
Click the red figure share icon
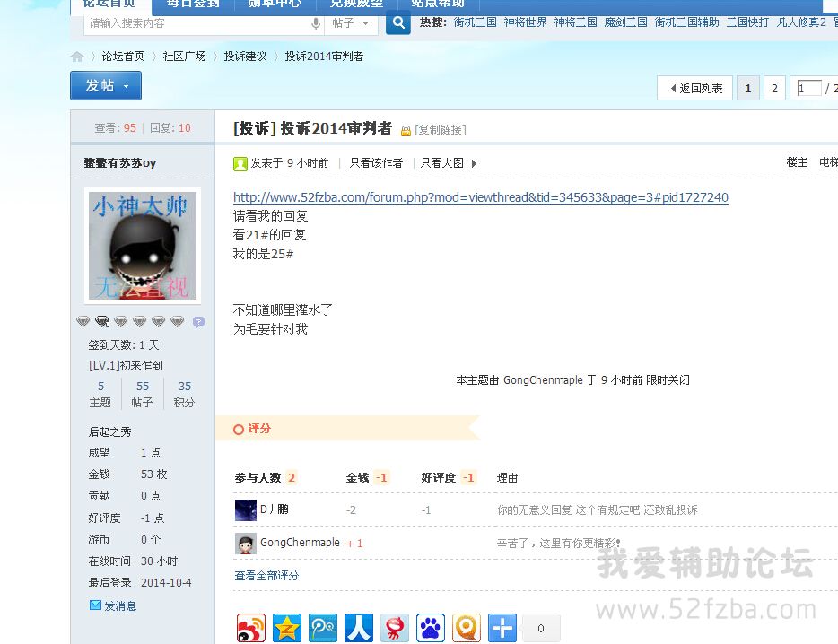395,628
